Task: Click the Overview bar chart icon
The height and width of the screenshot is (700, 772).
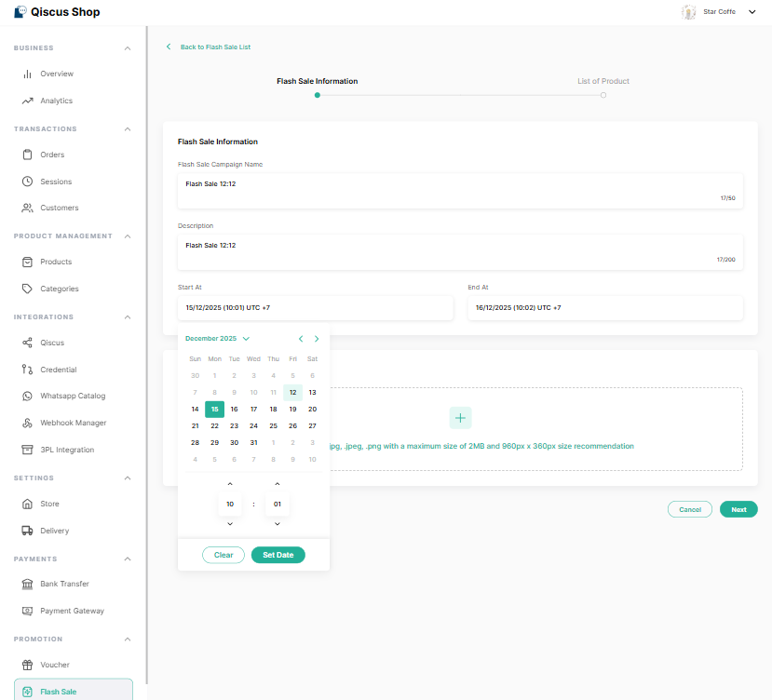Action: [28, 74]
